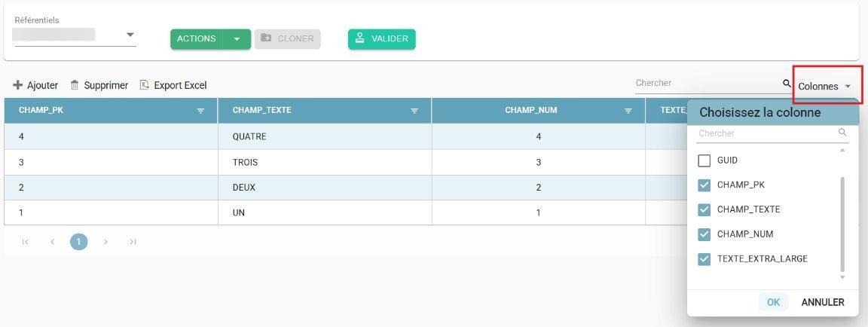Select the QUATRE cell
The width and height of the screenshot is (868, 327).
325,136
